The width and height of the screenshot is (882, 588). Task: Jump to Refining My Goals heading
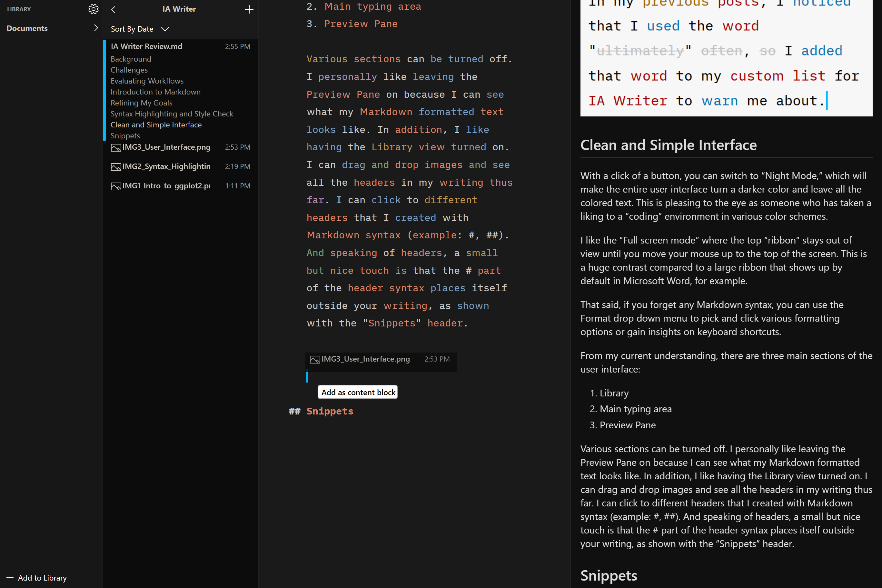click(x=141, y=103)
